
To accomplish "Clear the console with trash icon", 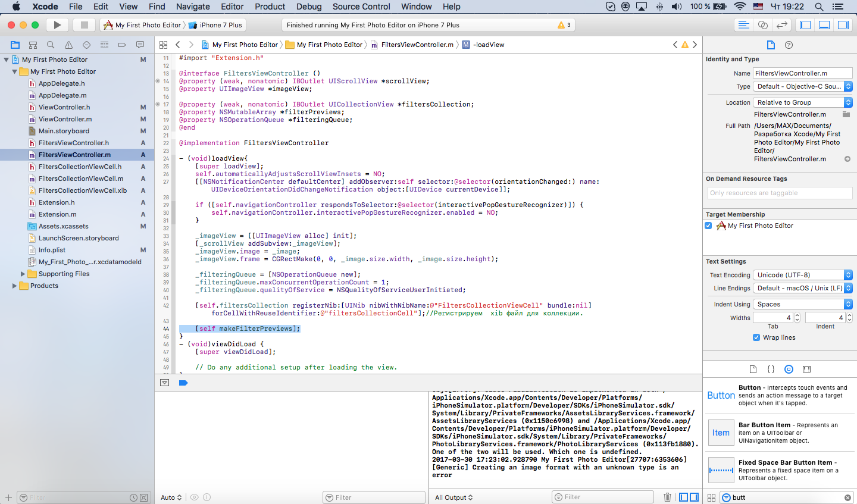I will pyautogui.click(x=667, y=497).
